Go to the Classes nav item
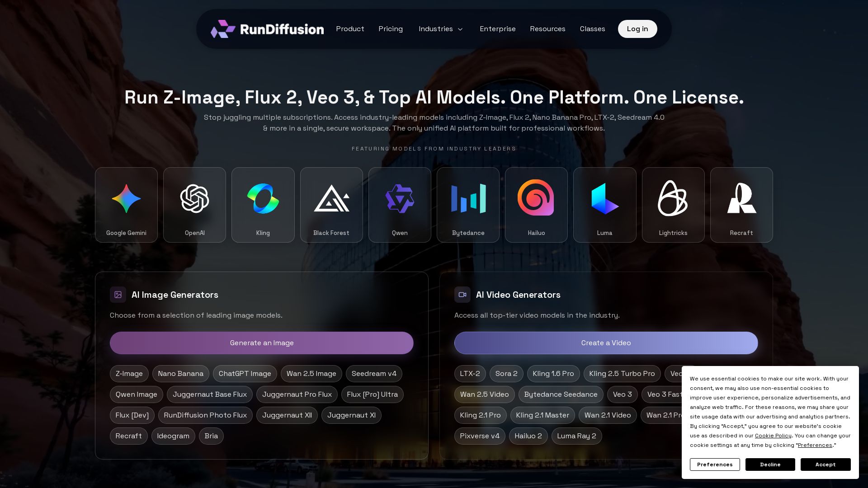868x488 pixels. pyautogui.click(x=592, y=29)
